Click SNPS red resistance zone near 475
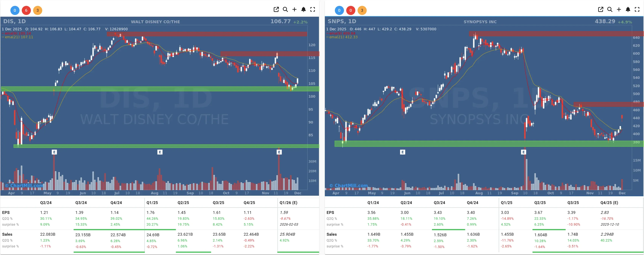The width and height of the screenshot is (644, 255). (608, 104)
